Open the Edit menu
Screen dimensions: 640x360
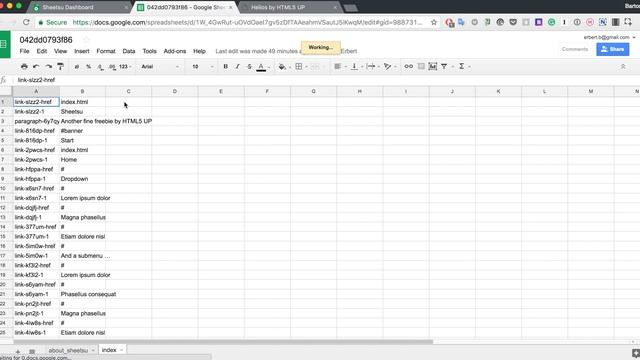[42, 51]
